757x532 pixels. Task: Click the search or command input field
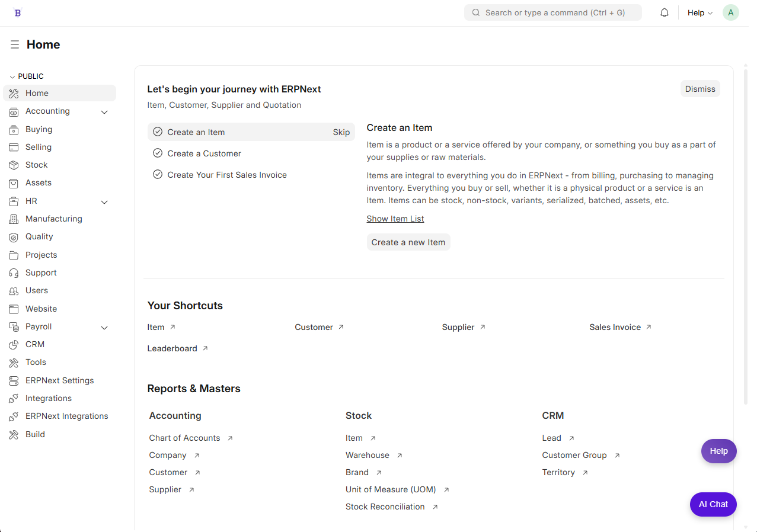pyautogui.click(x=554, y=12)
